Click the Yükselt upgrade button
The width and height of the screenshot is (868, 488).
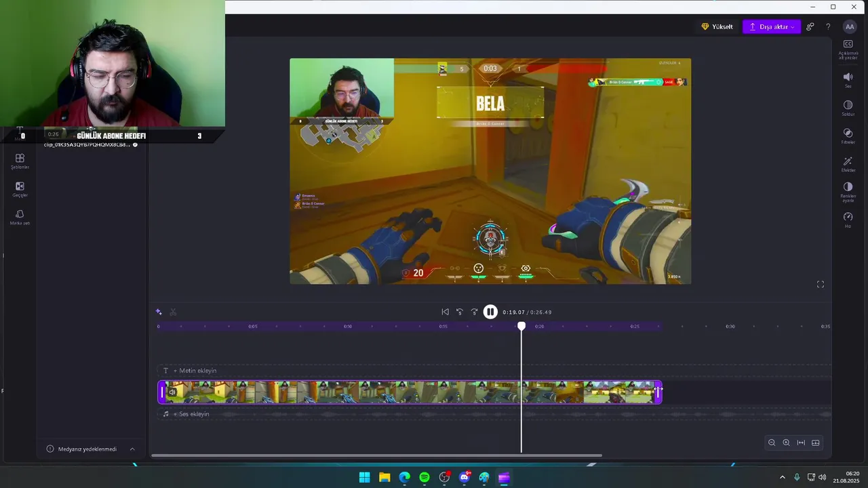point(717,27)
